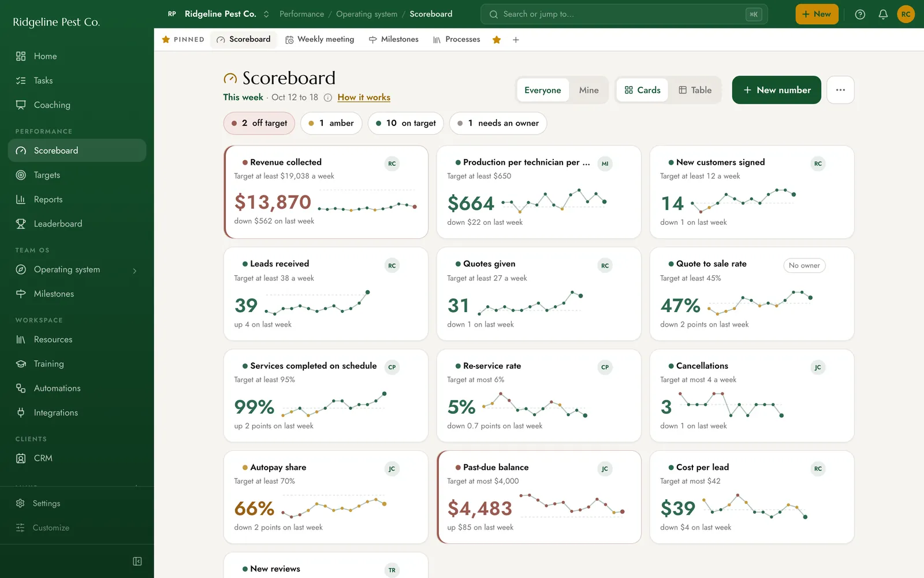
Task: Open Integrations in the sidebar
Action: click(x=77, y=412)
